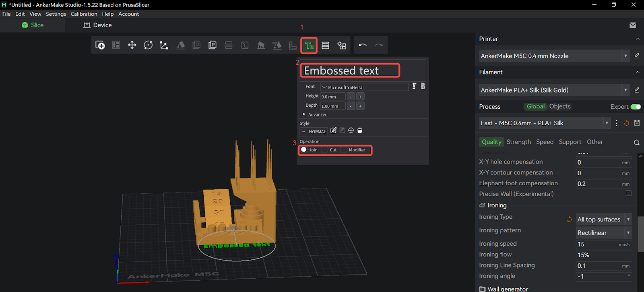The height and width of the screenshot is (292, 644).
Task: Toggle the Expert mode switch
Action: coord(636,107)
